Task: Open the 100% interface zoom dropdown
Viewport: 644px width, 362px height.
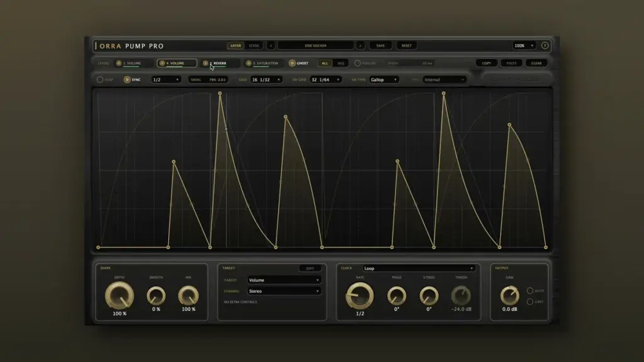Action: click(x=524, y=45)
